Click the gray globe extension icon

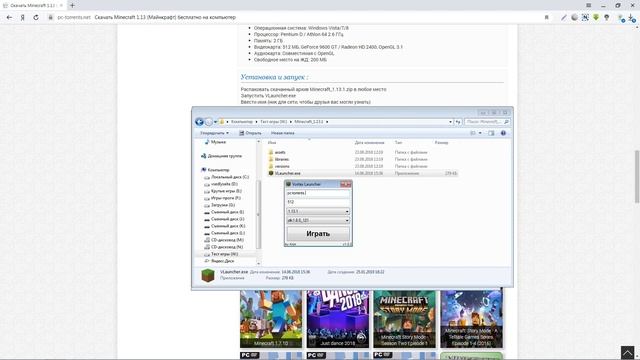pos(574,18)
